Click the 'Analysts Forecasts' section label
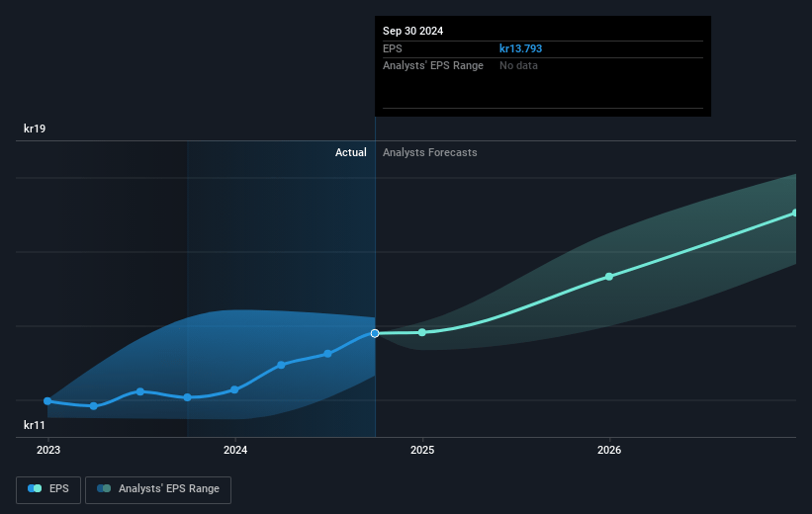This screenshot has height=514, width=812. tap(430, 152)
